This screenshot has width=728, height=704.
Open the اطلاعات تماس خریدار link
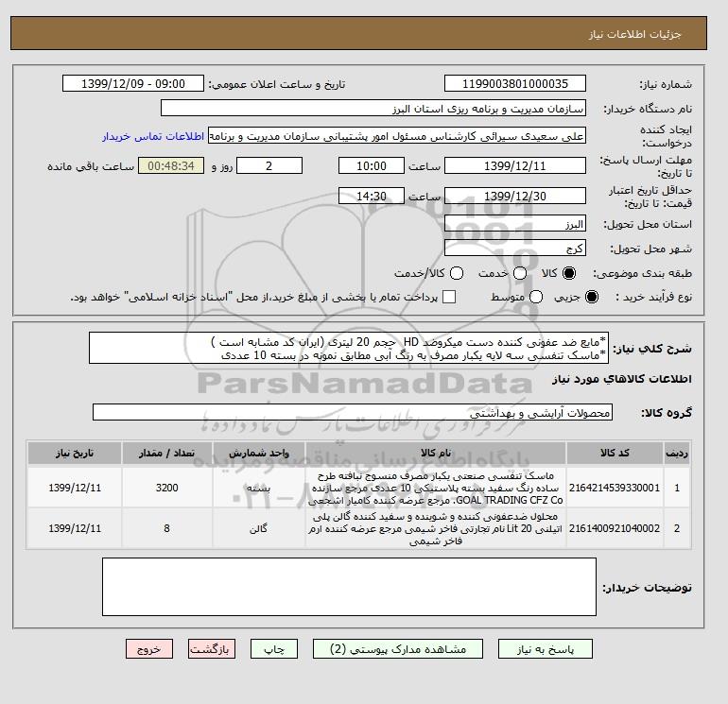tap(153, 136)
